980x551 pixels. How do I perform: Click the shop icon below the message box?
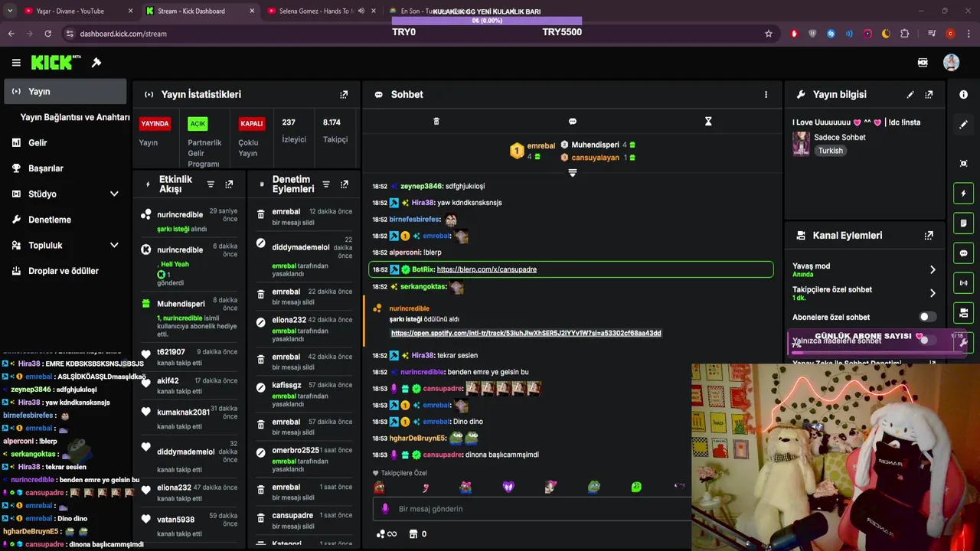(x=413, y=534)
